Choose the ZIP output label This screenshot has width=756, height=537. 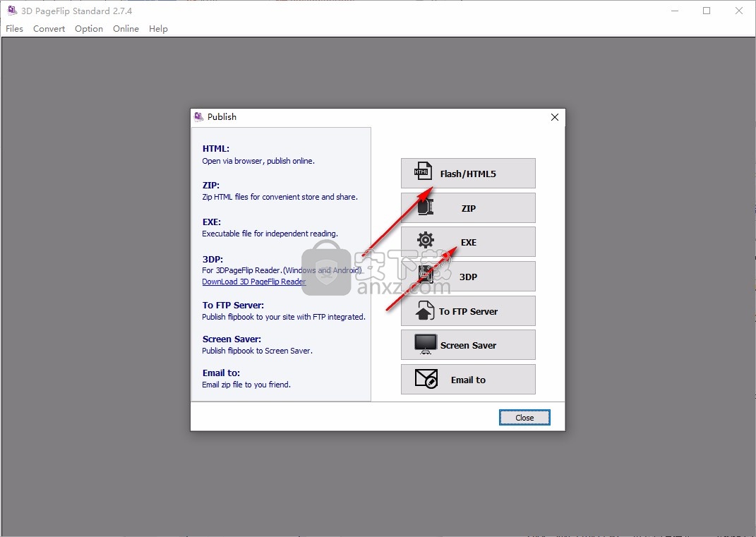tap(469, 208)
